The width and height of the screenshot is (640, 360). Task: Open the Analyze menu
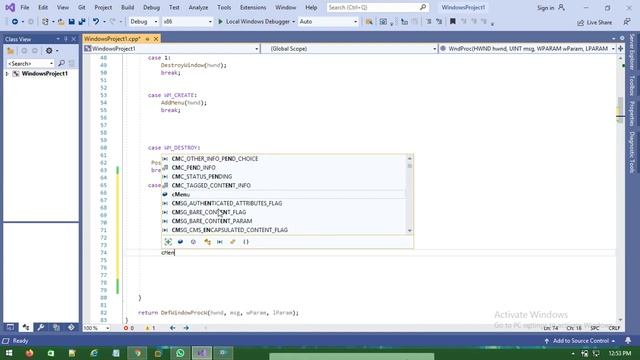pyautogui.click(x=198, y=7)
